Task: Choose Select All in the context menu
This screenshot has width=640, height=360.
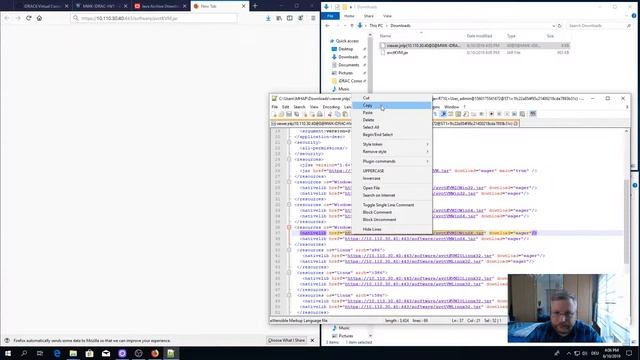Action: tap(392, 127)
